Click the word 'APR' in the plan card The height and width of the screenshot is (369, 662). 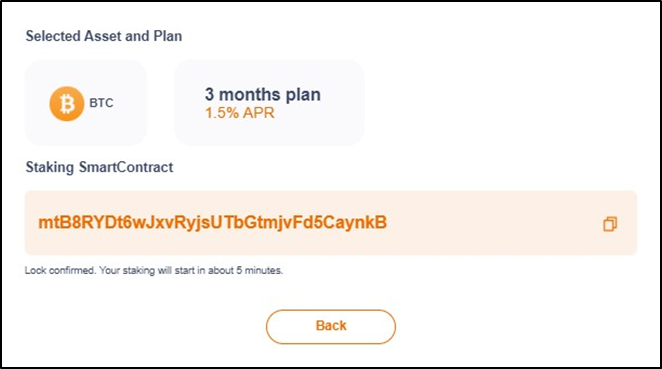258,113
